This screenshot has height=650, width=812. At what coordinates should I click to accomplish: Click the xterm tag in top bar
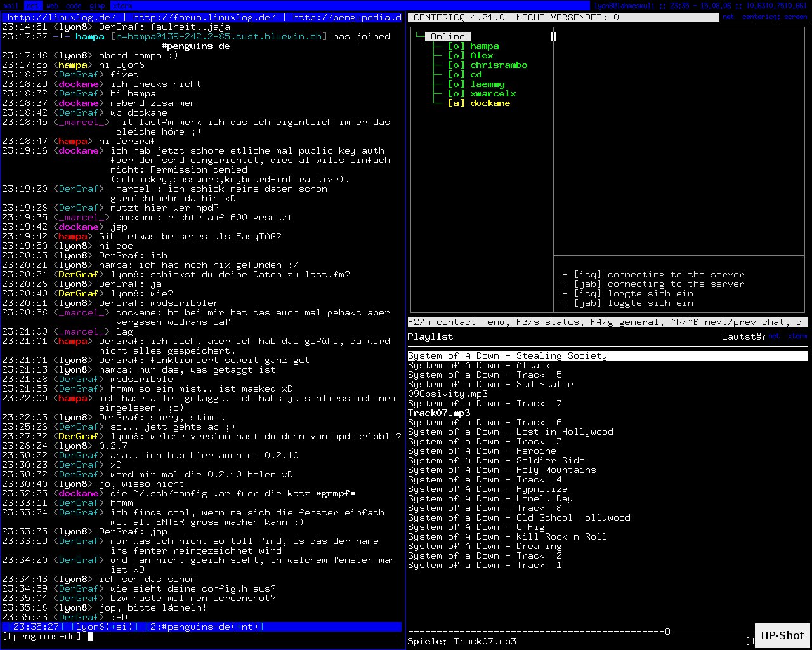(122, 6)
